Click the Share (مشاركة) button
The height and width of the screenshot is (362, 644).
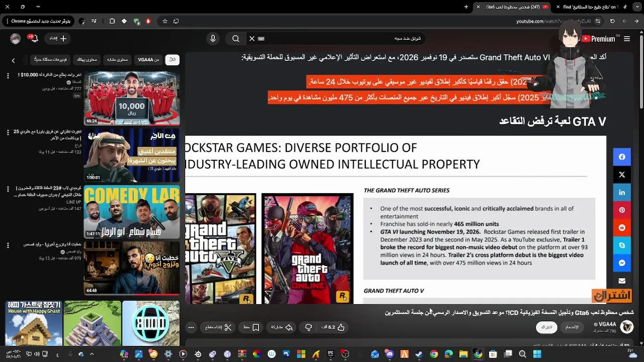coord(282,327)
